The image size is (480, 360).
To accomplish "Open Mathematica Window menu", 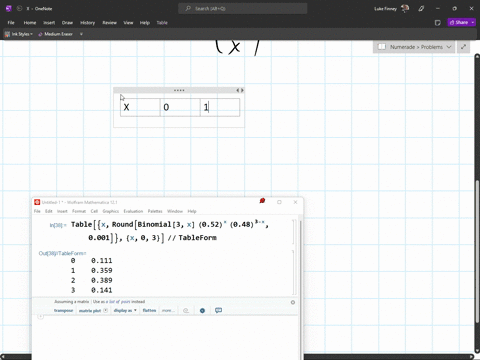I will pos(175,211).
